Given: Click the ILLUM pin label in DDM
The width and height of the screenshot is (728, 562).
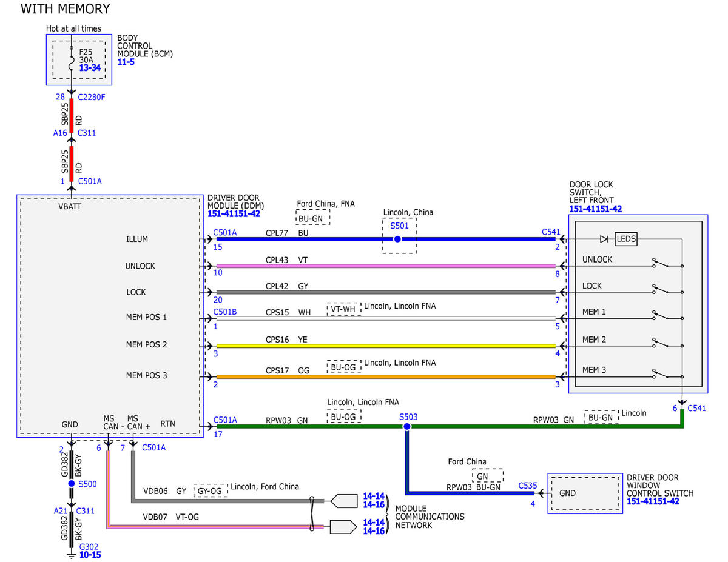Looking at the screenshot, I should coord(136,239).
